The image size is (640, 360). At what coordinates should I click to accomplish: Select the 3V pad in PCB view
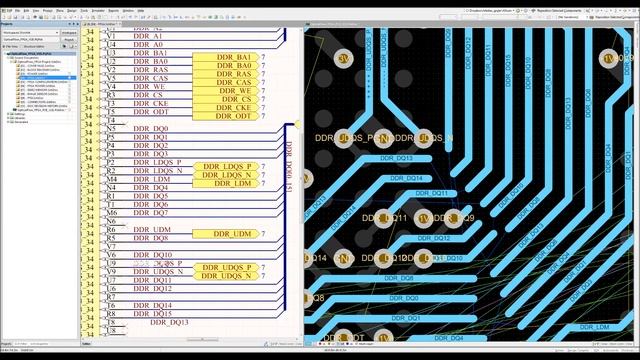click(344, 59)
